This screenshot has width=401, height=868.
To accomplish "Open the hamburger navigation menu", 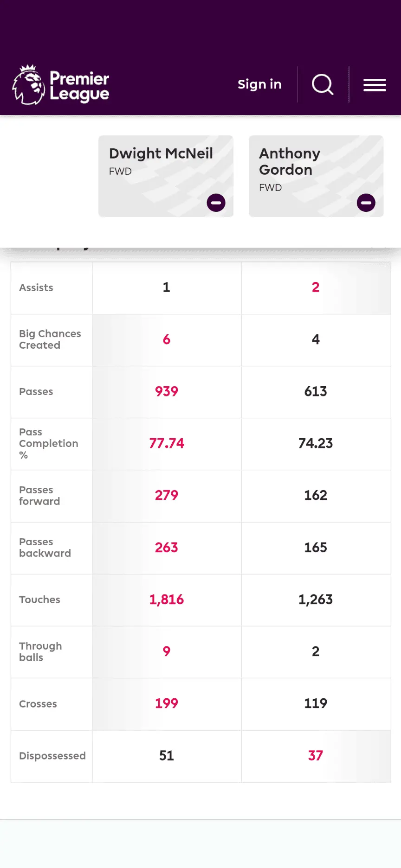I will point(375,85).
